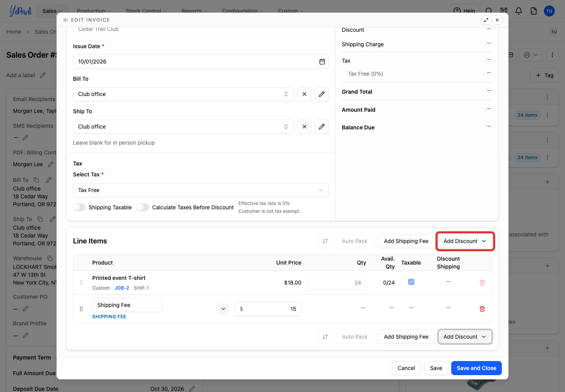
Task: Open the Ship To dropdown
Action: 184,127
